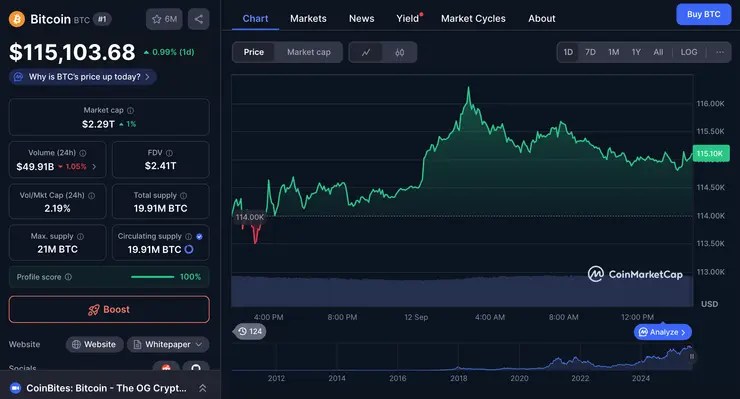740x399 pixels.
Task: Open Volume (24h) details arrow
Action: coord(94,166)
